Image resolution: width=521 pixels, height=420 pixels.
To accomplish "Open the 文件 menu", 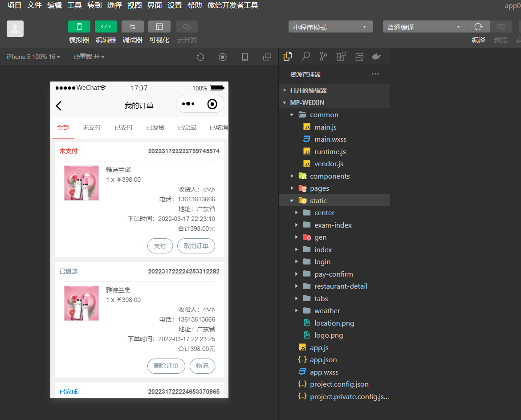I will [34, 5].
